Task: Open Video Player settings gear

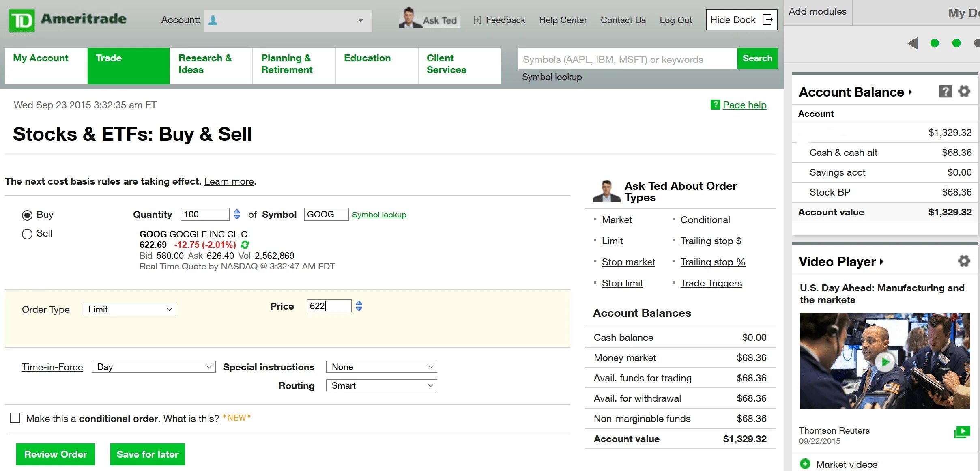Action: coord(964,261)
